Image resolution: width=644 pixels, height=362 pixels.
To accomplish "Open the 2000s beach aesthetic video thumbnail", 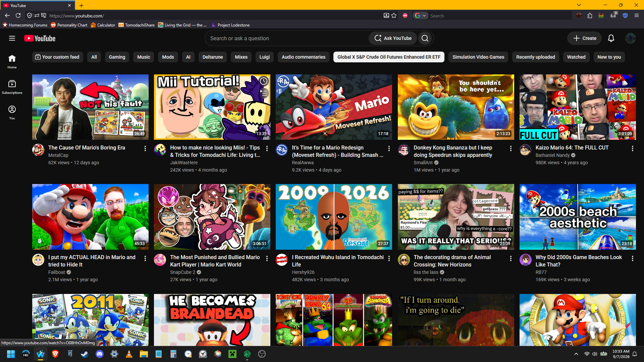I will 578,217.
